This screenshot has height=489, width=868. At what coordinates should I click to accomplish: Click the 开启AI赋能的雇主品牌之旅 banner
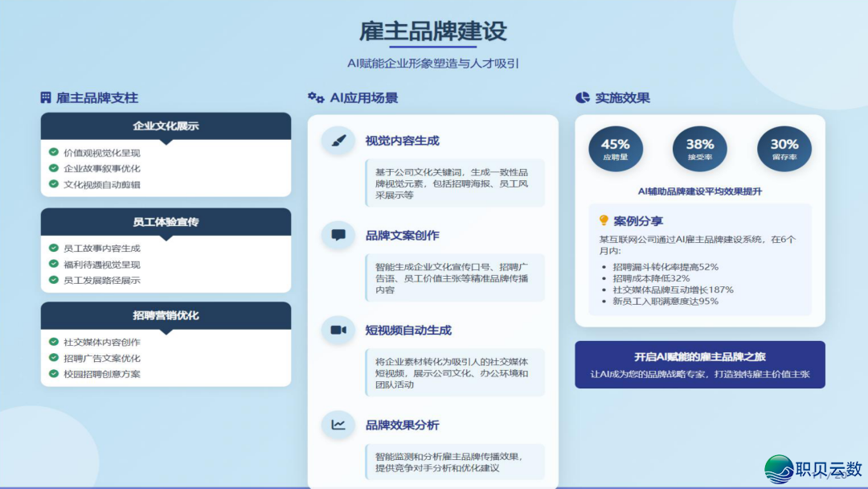pos(700,364)
